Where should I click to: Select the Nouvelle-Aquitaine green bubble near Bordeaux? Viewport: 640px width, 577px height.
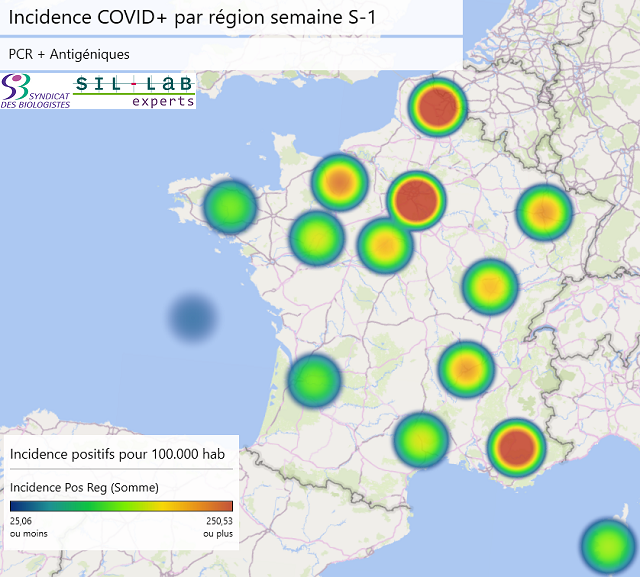coord(314,381)
